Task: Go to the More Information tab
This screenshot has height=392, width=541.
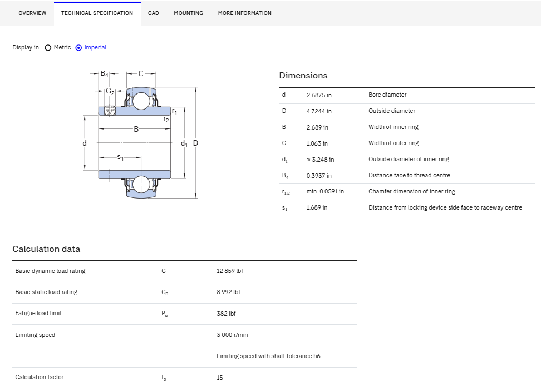Action: pyautogui.click(x=245, y=13)
